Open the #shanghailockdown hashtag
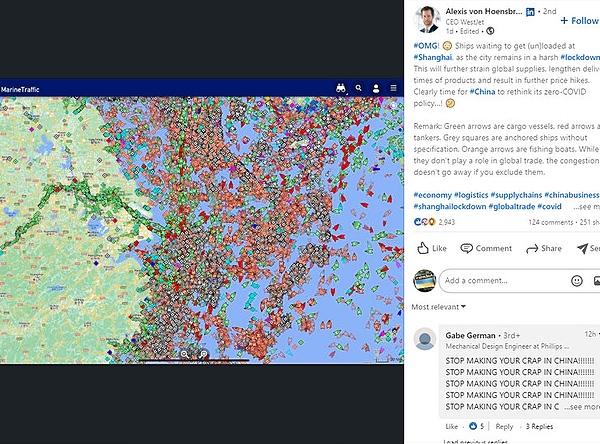 450,207
